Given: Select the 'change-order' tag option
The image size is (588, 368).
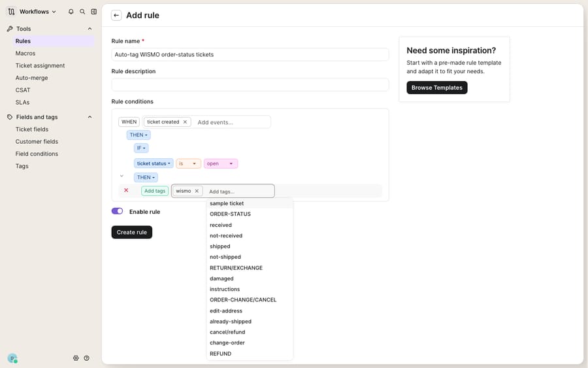Looking at the screenshot, I should tap(250, 343).
